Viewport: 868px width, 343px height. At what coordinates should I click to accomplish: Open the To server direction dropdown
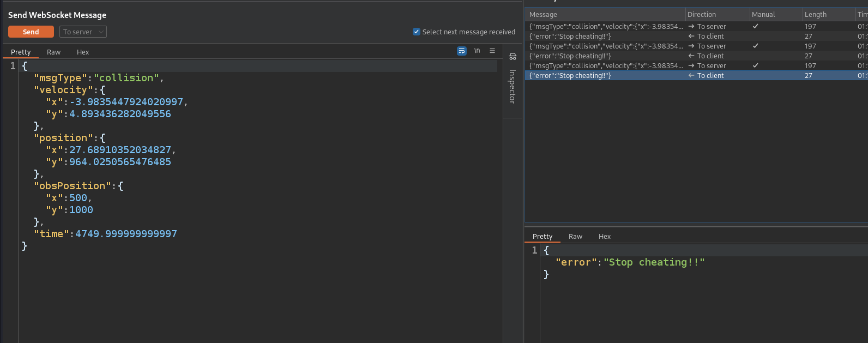coord(83,32)
